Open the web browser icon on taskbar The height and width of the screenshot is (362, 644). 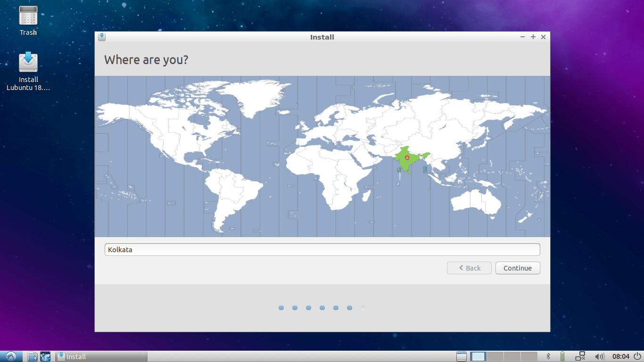(x=45, y=356)
